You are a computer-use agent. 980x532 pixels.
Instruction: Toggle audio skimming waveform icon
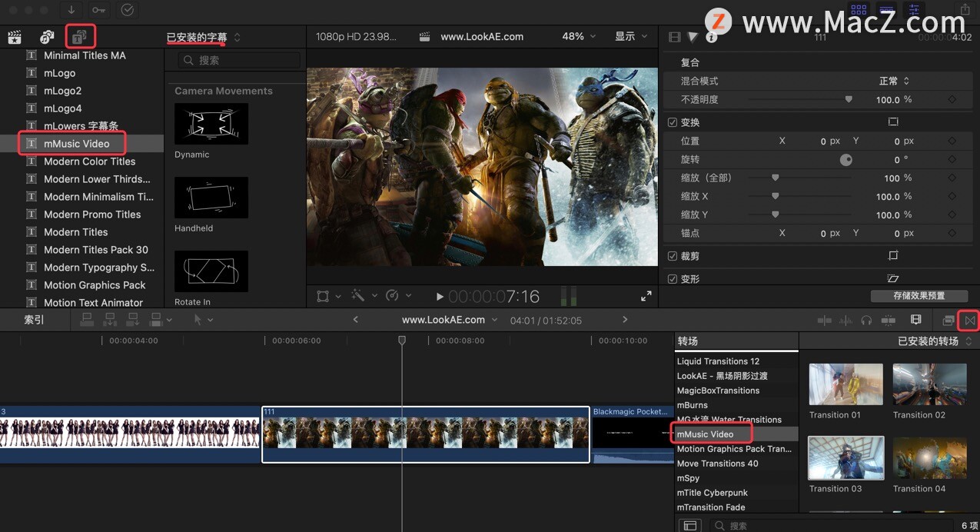tap(845, 320)
